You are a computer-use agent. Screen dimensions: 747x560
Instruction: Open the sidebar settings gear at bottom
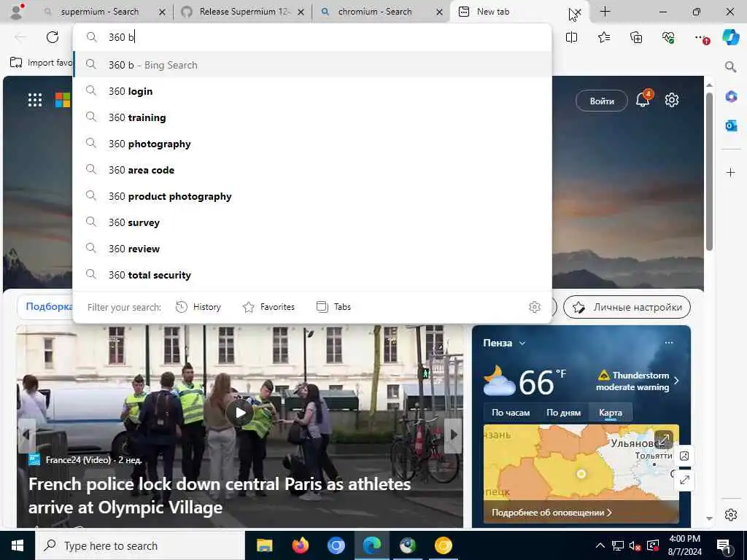click(x=731, y=515)
